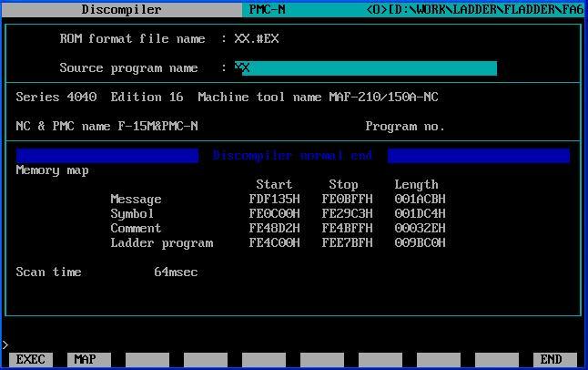Click Symbol start address FE0C00H
The height and width of the screenshot is (370, 588).
click(x=275, y=214)
